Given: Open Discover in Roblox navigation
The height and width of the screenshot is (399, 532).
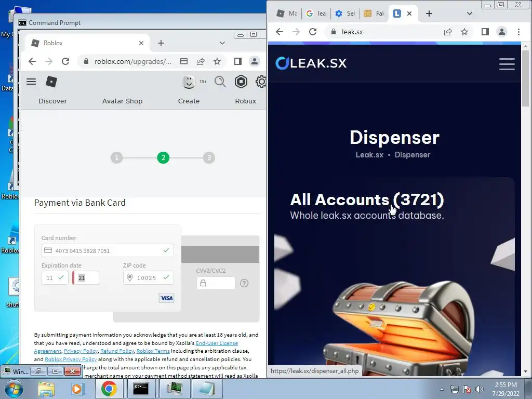Looking at the screenshot, I should (52, 101).
